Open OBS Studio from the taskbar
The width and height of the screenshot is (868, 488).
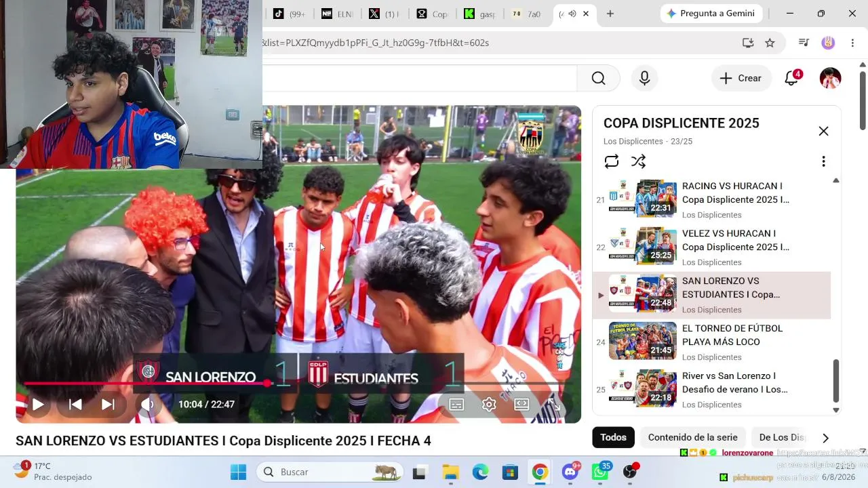pos(631,472)
